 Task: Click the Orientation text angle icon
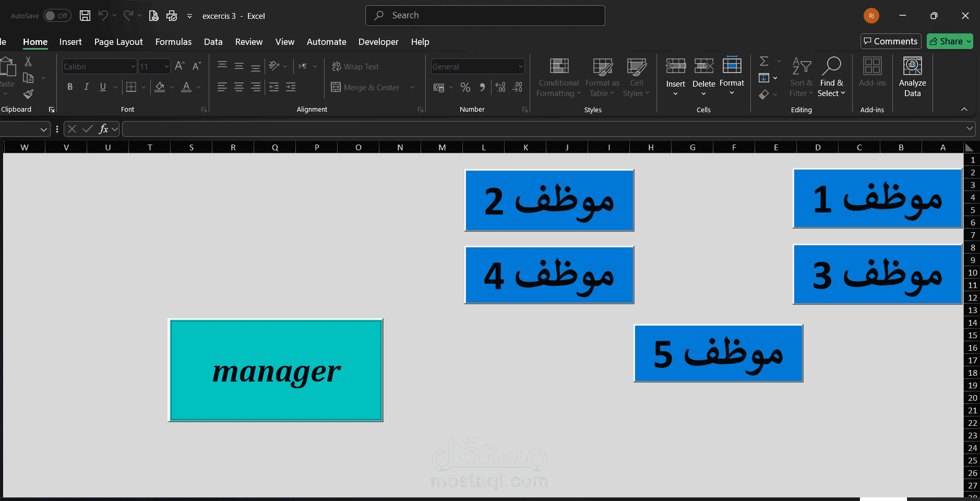pos(274,66)
